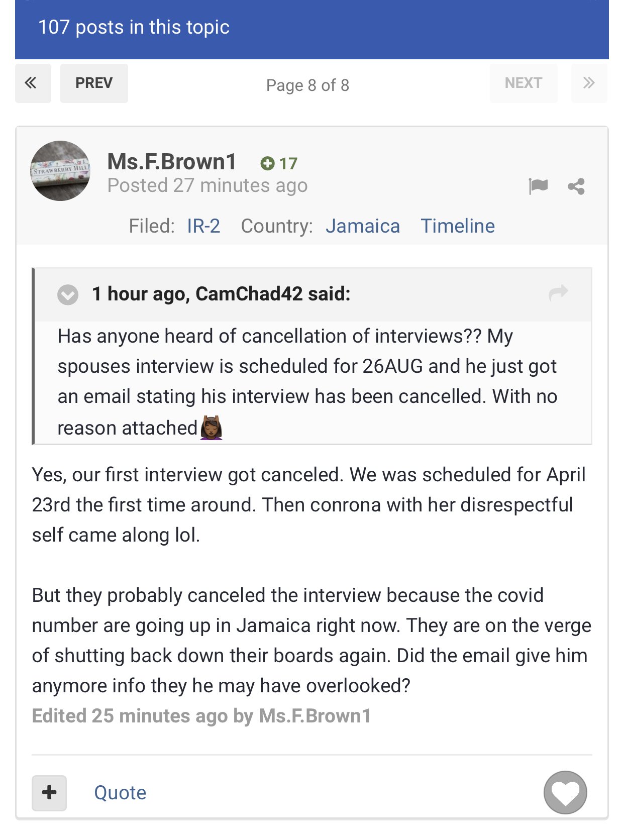Report post with flag icon
624x840 pixels.
(538, 186)
